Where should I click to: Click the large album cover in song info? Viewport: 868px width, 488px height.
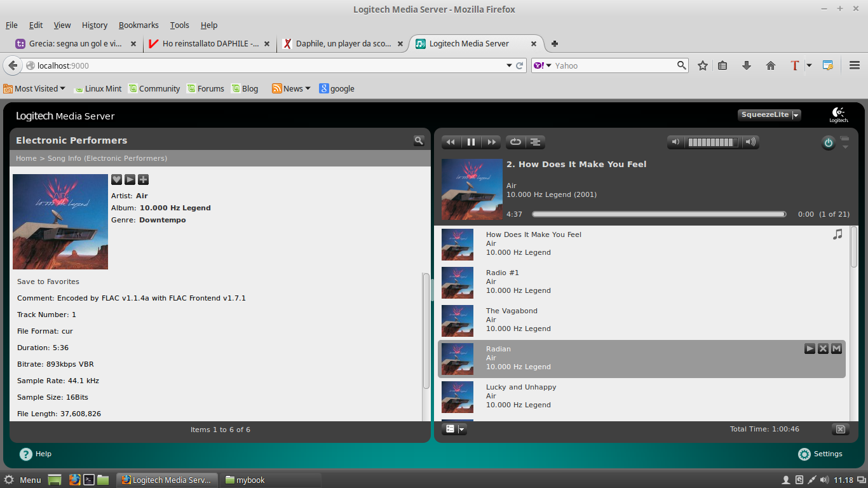click(60, 222)
